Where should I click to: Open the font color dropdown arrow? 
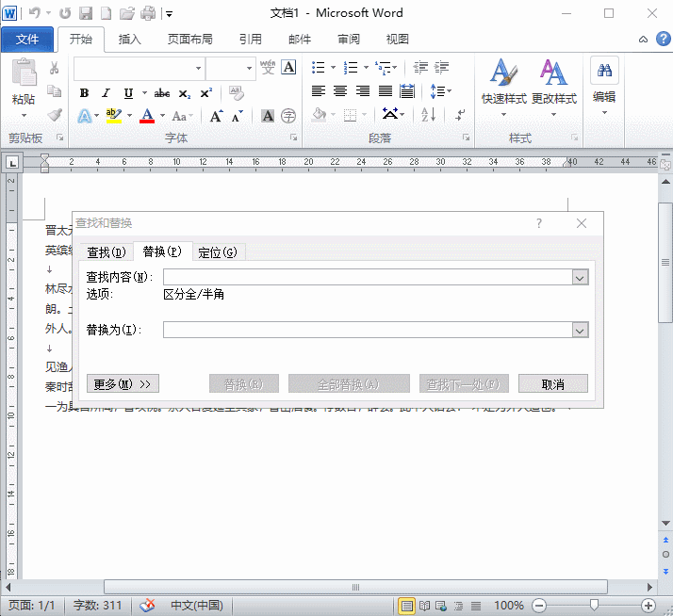[162, 116]
